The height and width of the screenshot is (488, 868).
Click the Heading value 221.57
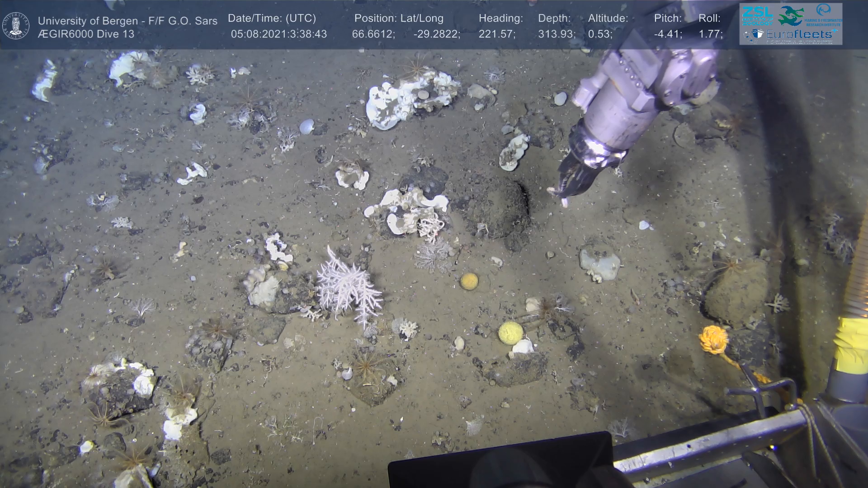[x=497, y=34]
